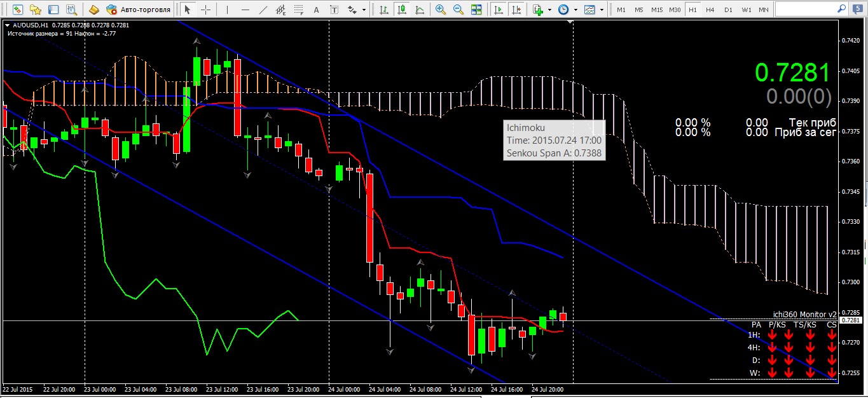Expand the templates dropdown arrow
The width and height of the screenshot is (868, 398).
(x=602, y=10)
